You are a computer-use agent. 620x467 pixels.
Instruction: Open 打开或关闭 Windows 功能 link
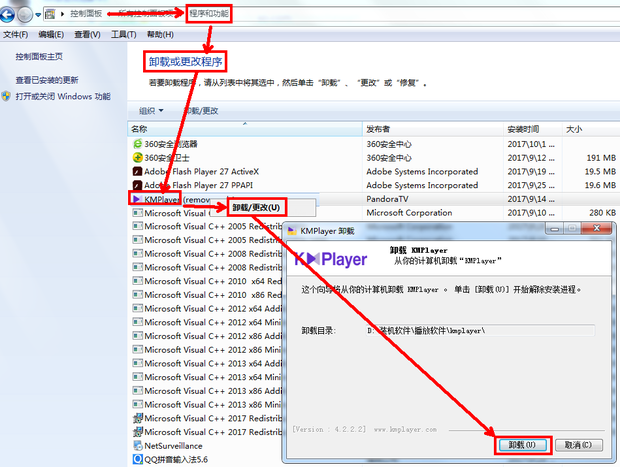[x=63, y=96]
